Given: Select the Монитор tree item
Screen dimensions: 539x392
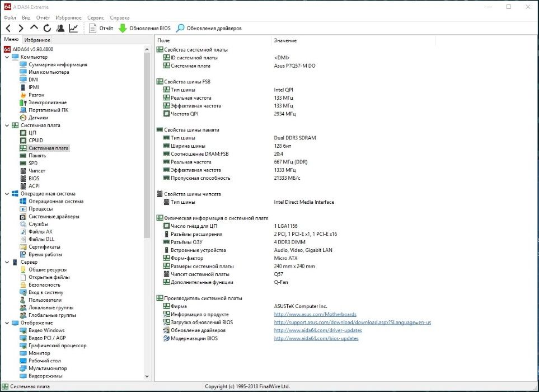Looking at the screenshot, I should coord(39,353).
